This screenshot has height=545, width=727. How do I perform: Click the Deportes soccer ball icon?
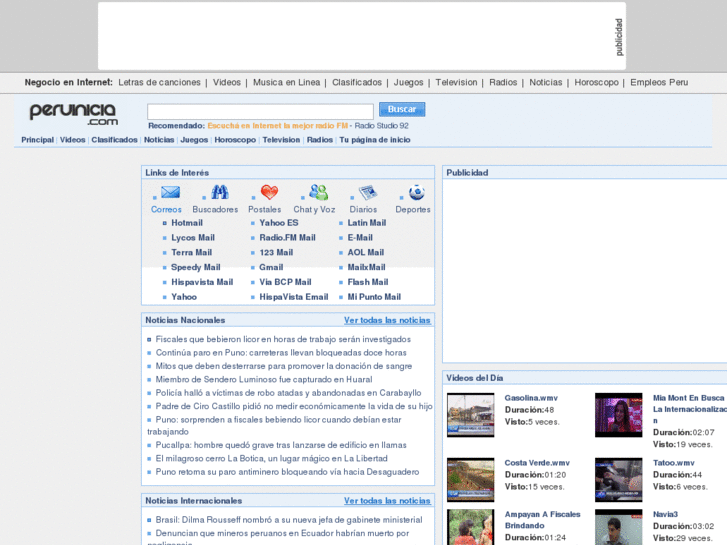417,192
